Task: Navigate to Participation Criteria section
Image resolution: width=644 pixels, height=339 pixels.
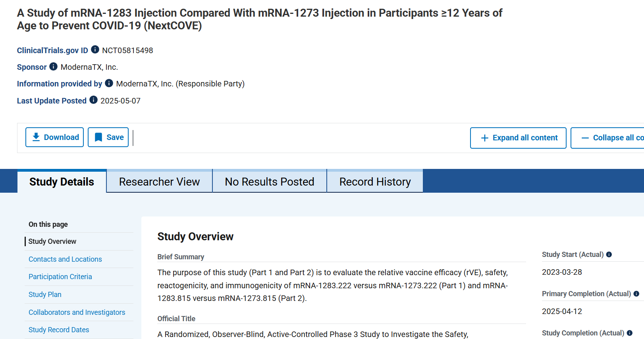Action: coord(60,277)
